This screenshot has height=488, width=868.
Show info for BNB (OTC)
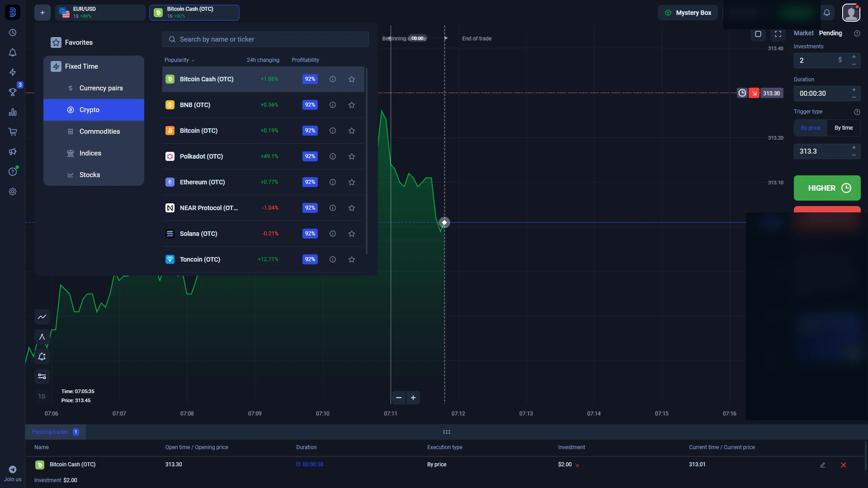tap(333, 105)
